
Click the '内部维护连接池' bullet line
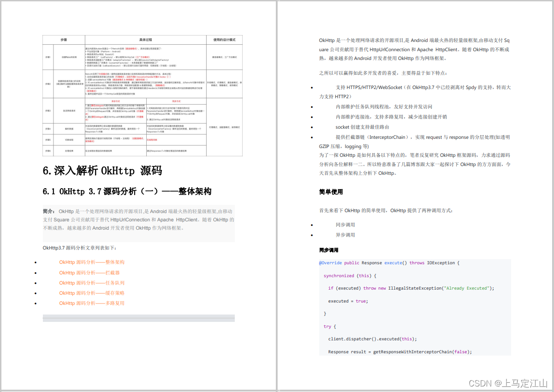[385, 117]
